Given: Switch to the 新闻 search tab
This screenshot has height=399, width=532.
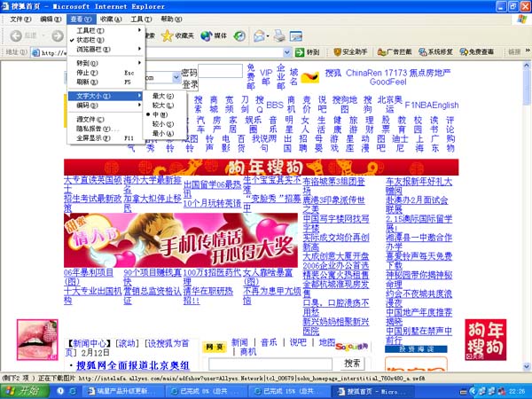Looking at the screenshot, I should [239, 342].
